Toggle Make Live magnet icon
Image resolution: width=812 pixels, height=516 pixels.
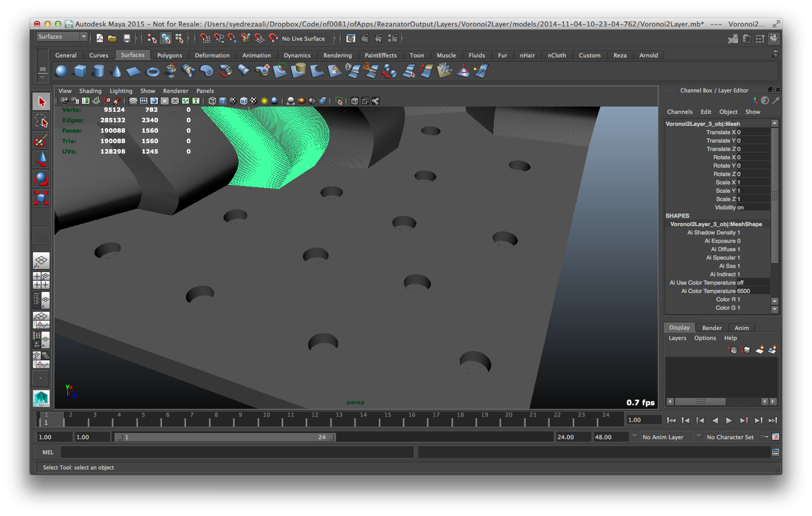click(273, 38)
